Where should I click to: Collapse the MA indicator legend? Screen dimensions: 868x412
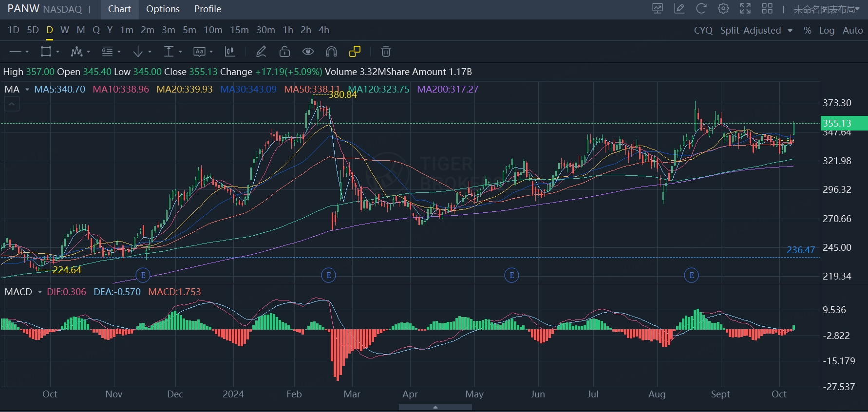(12, 104)
